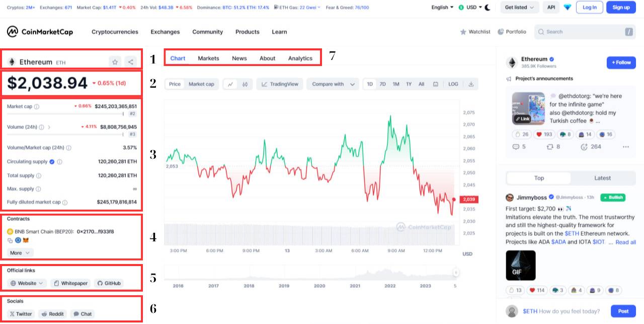Image resolution: width=644 pixels, height=324 pixels.
Task: Select the 7D time range
Action: 383,84
